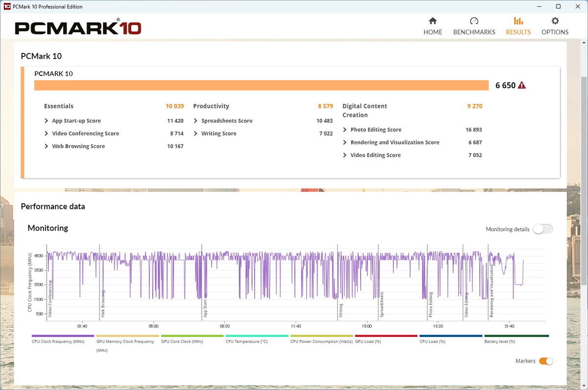
Task: Turn off the Markers switch
Action: (x=546, y=361)
